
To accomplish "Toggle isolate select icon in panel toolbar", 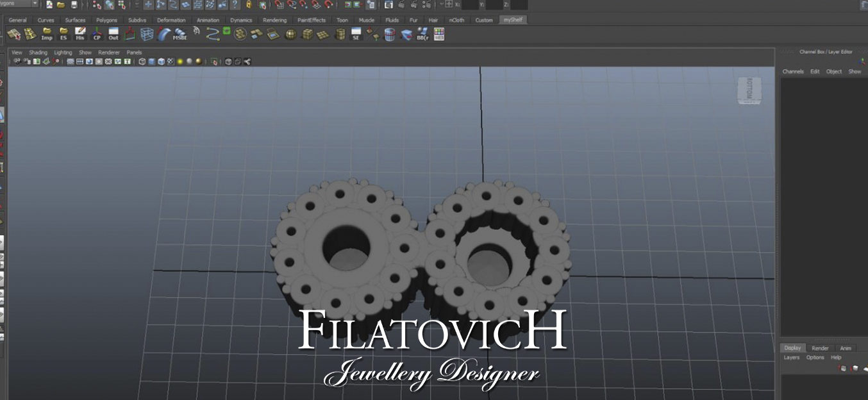I will point(213,62).
